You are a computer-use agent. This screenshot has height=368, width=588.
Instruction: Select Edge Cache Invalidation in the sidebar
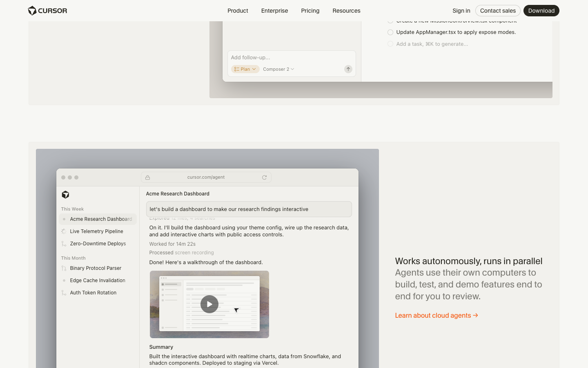(x=98, y=280)
